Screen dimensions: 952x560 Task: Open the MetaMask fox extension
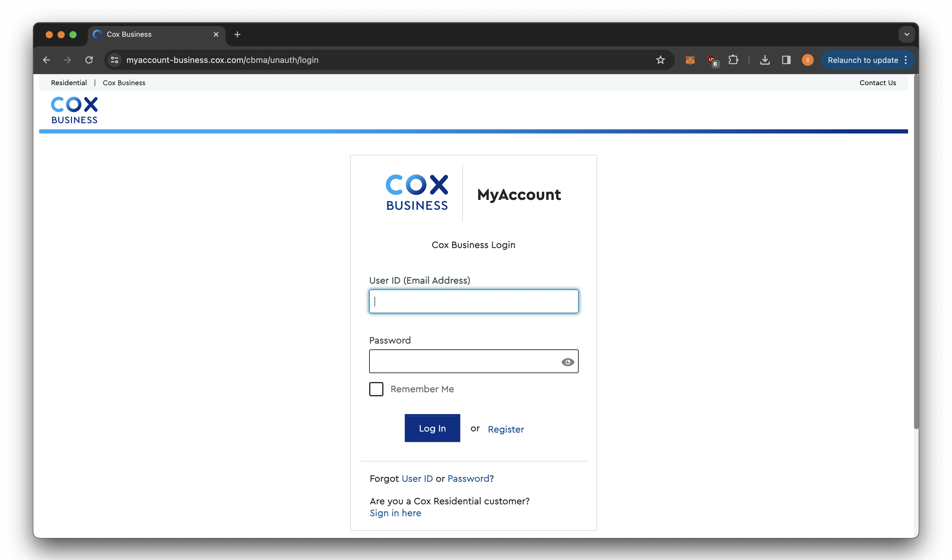pyautogui.click(x=690, y=60)
